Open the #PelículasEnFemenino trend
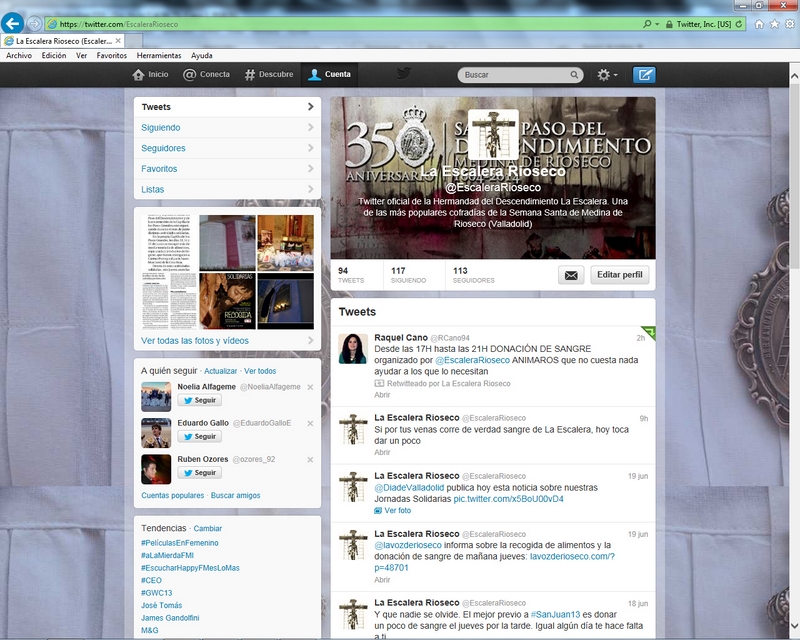Viewport: 800px width, 640px height. tap(180, 543)
